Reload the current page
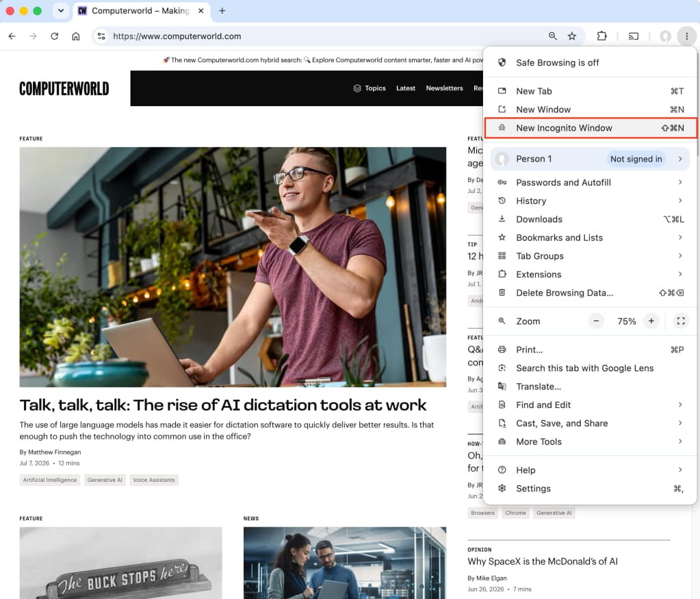This screenshot has width=700, height=599. 55,36
